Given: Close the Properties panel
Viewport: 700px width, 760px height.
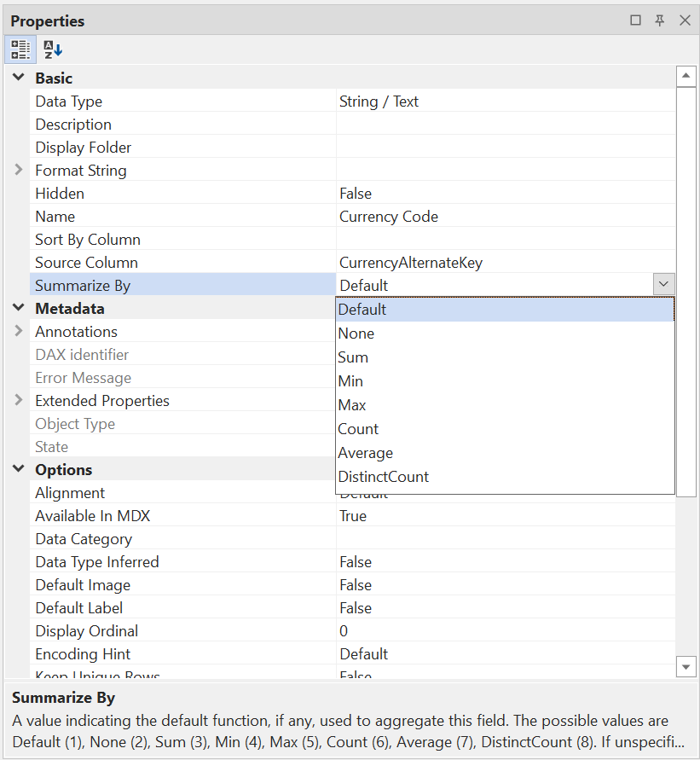Looking at the screenshot, I should (684, 20).
